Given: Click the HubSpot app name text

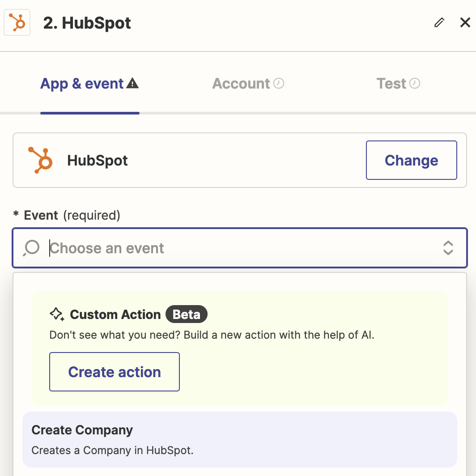Looking at the screenshot, I should 98,161.
